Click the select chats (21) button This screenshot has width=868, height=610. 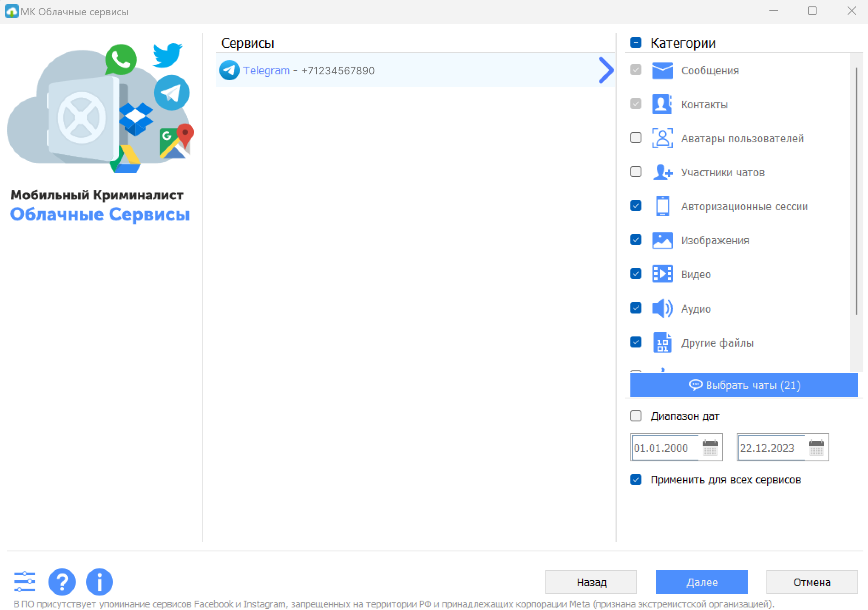tap(744, 385)
